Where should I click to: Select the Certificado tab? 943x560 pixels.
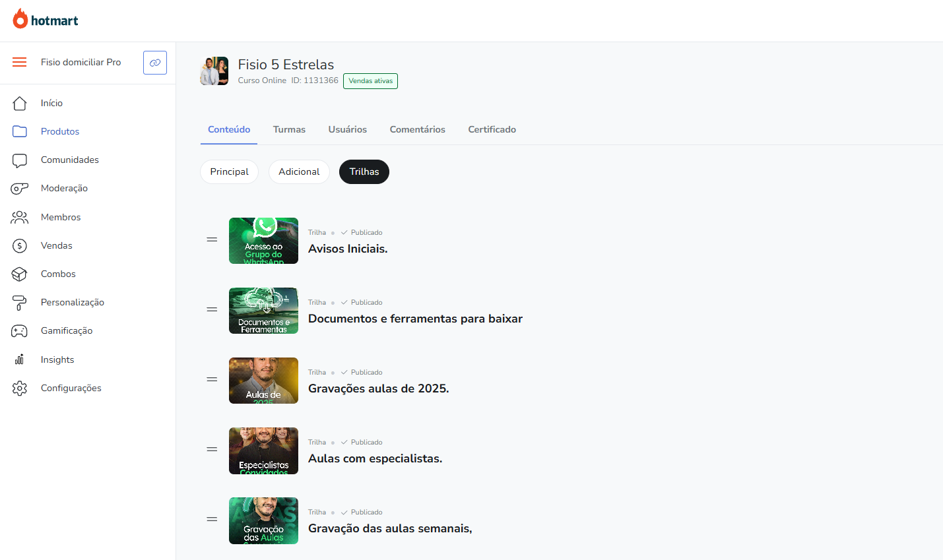[x=492, y=129]
